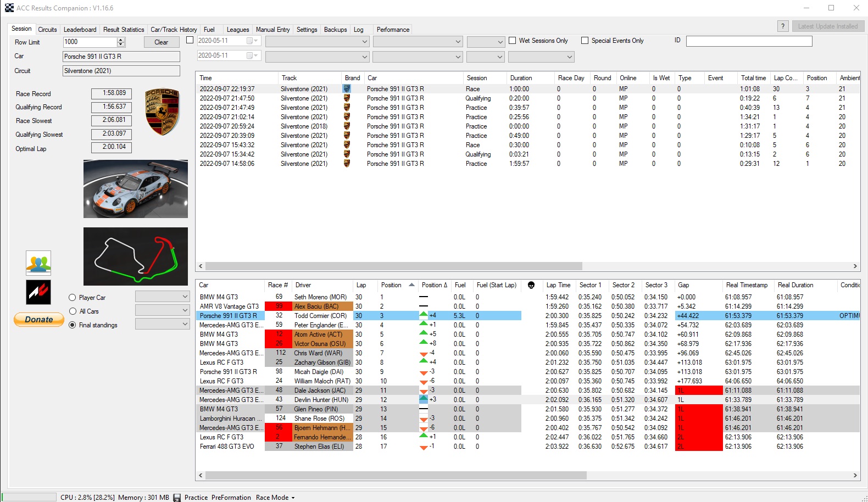Viewport: 868px width, 502px height.
Task: Click Lap Time column header
Action: click(x=558, y=285)
